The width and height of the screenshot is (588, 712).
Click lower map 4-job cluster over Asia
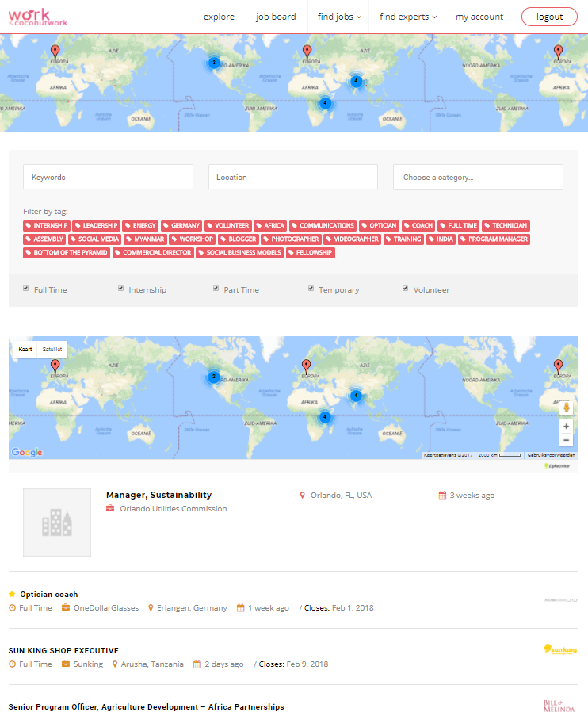(x=356, y=396)
